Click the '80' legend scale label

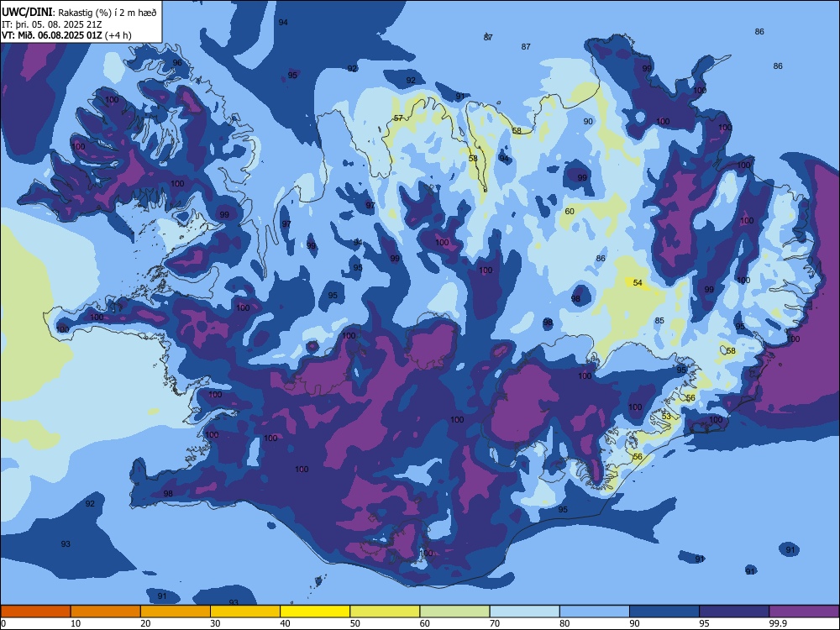[x=564, y=623]
